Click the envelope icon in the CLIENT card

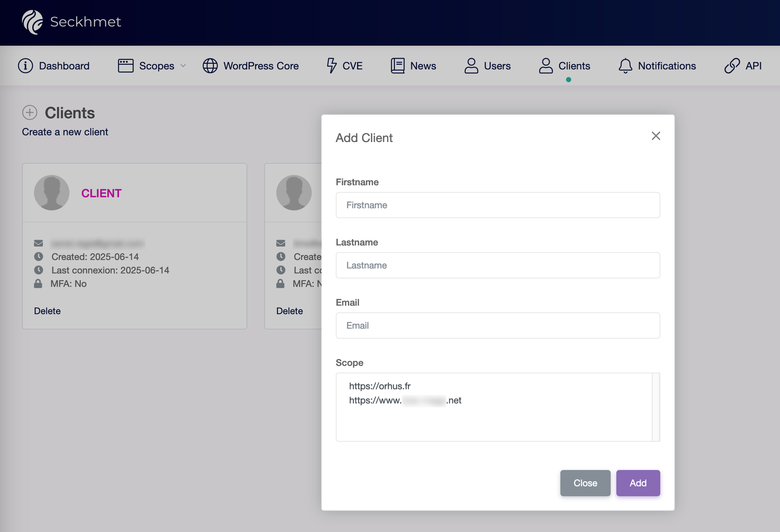click(x=38, y=243)
